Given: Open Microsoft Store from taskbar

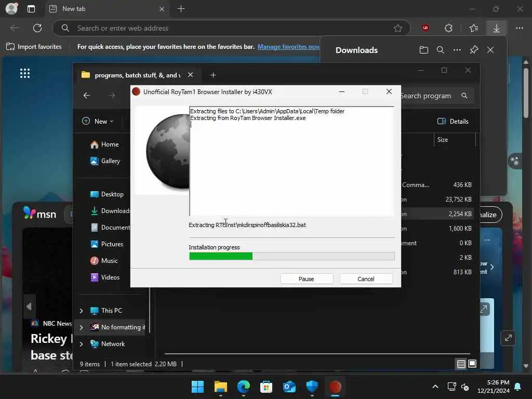Looking at the screenshot, I should (267, 387).
